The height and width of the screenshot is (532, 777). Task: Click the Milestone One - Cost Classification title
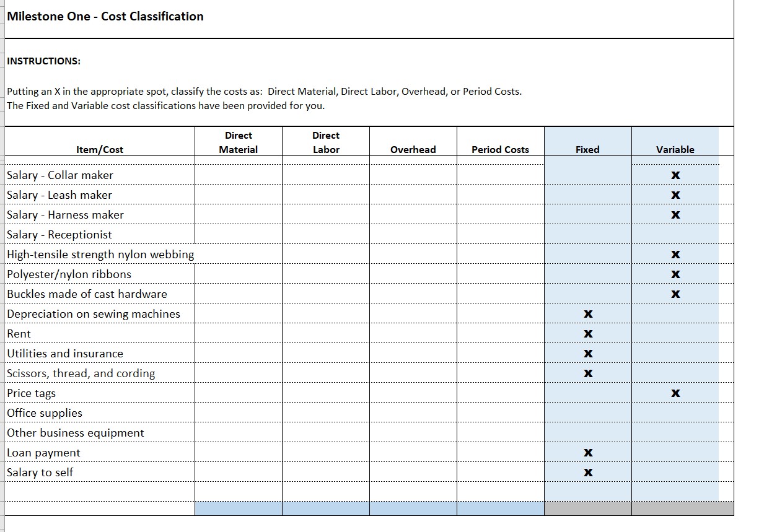[105, 17]
